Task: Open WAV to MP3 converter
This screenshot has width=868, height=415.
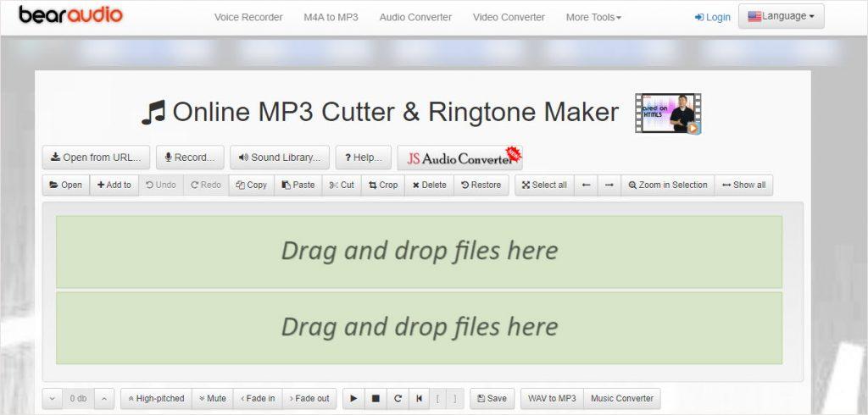Action: coord(552,398)
